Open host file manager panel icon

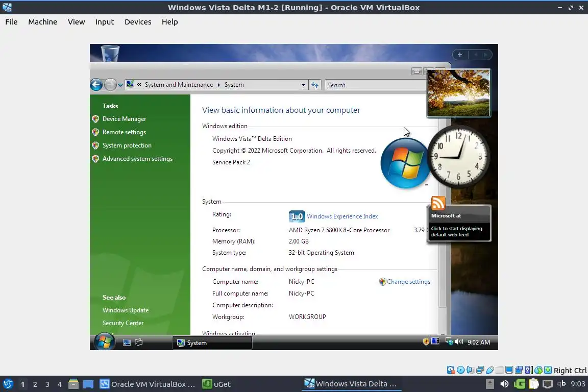click(x=73, y=384)
